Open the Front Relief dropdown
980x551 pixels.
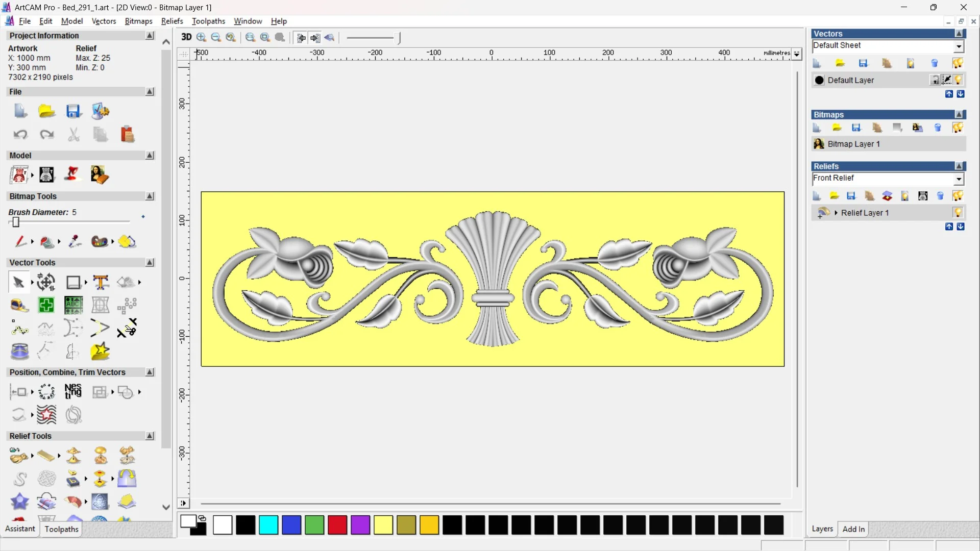click(x=959, y=179)
